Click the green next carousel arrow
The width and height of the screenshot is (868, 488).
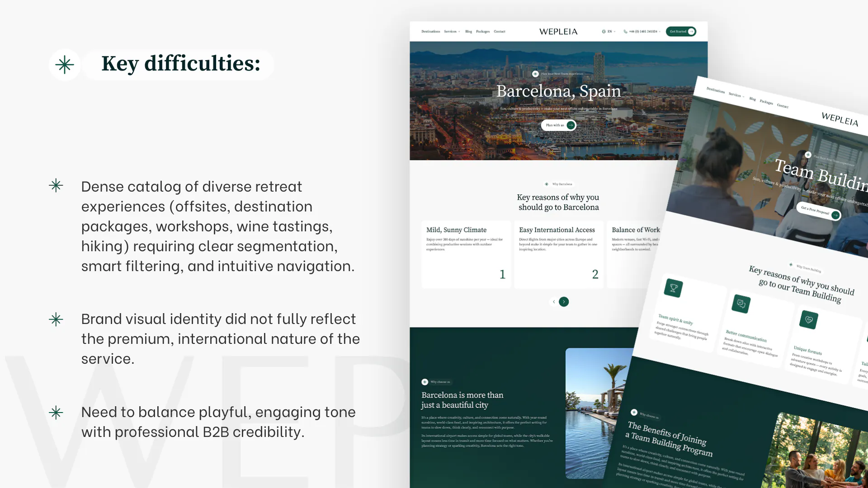[564, 302]
